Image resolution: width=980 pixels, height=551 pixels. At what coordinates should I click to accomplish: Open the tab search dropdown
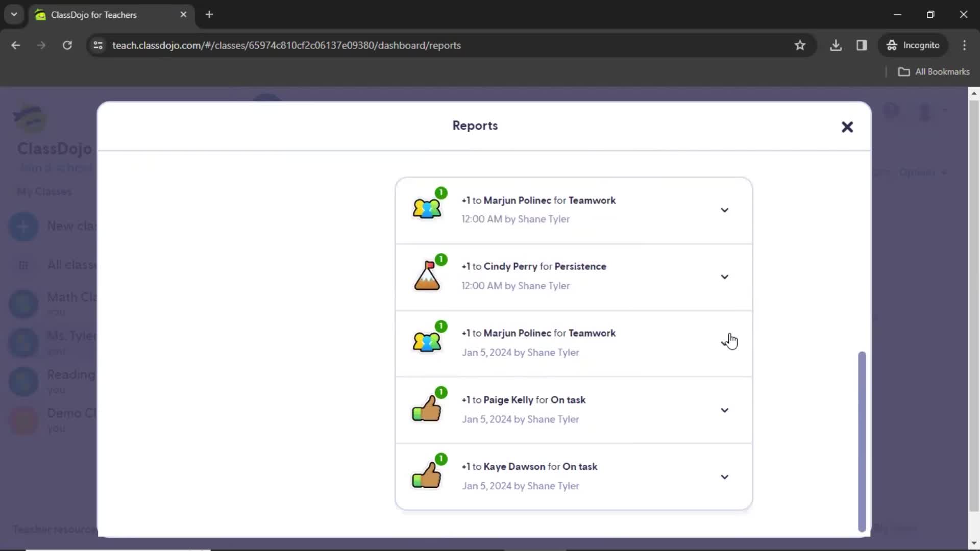click(14, 15)
